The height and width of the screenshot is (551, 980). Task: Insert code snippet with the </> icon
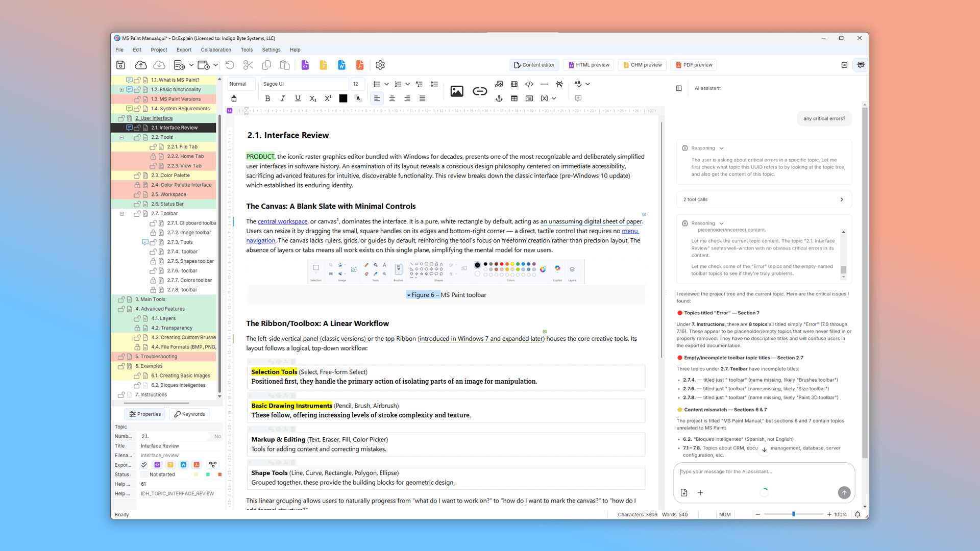coord(529,84)
